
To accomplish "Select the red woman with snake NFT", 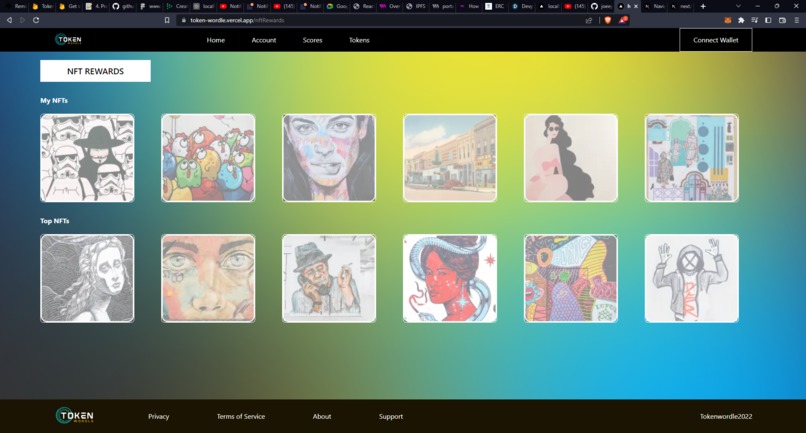I will tap(450, 278).
